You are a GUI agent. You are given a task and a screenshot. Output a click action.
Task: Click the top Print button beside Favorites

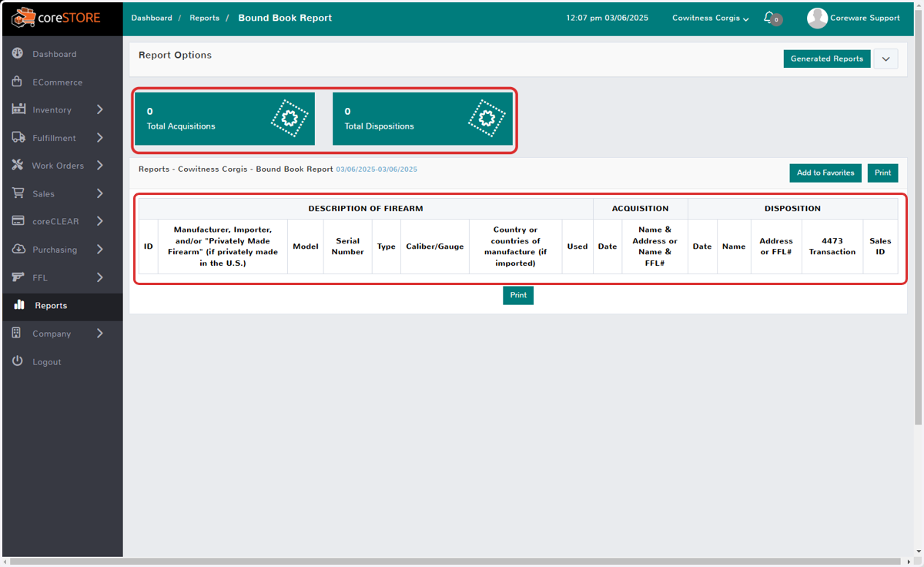pos(882,173)
